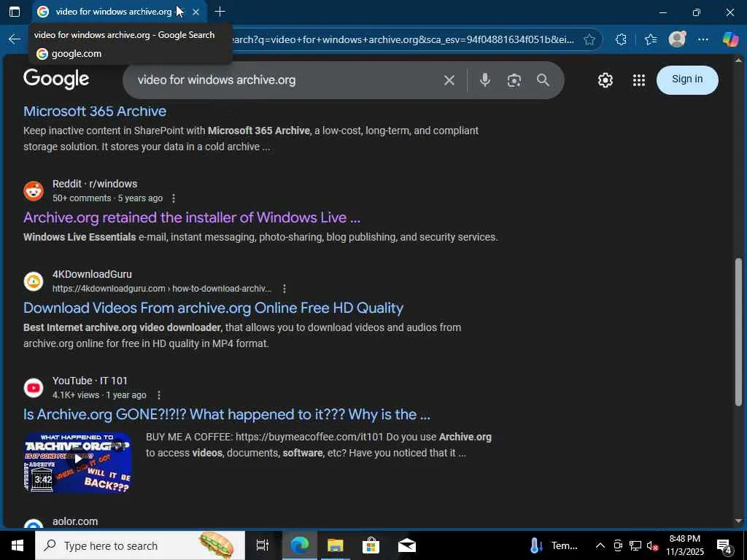
Task: Click the 4KDownloadGuru site icon
Action: (x=34, y=281)
